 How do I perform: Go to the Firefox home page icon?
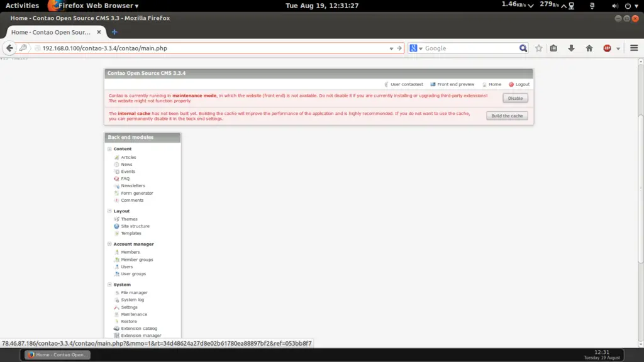pyautogui.click(x=589, y=48)
